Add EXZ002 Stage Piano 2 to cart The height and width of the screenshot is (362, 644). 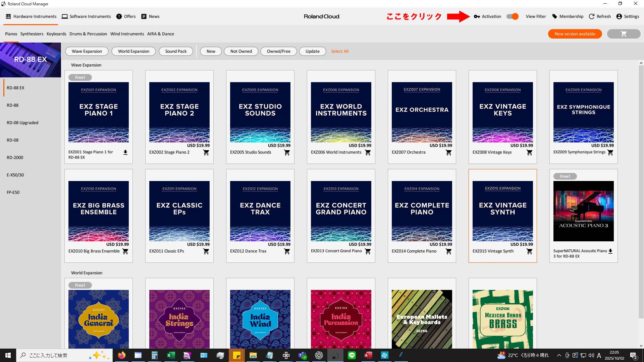coord(206,153)
